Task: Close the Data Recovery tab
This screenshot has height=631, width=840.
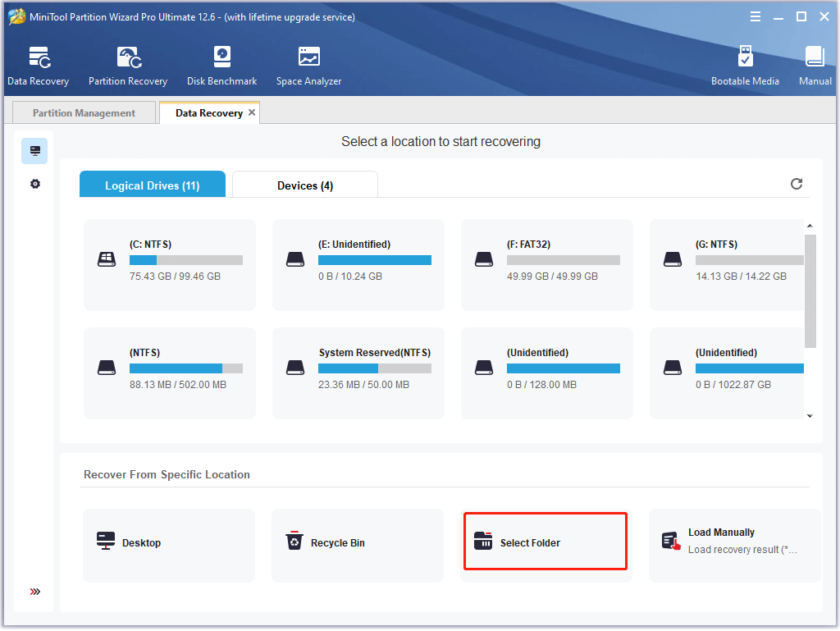Action: tap(251, 112)
